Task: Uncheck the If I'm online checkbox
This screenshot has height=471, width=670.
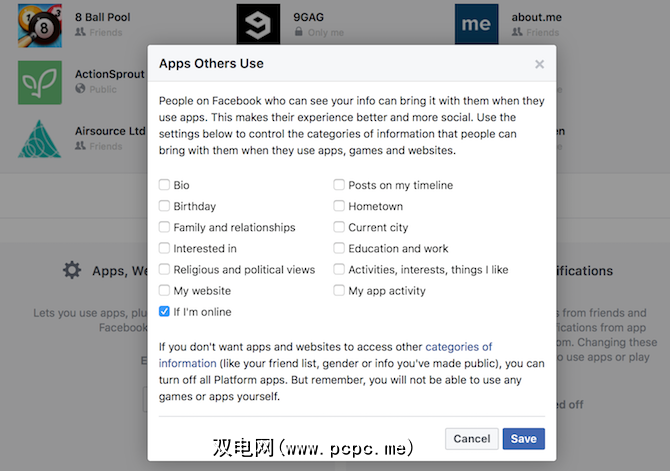Action: pos(164,311)
